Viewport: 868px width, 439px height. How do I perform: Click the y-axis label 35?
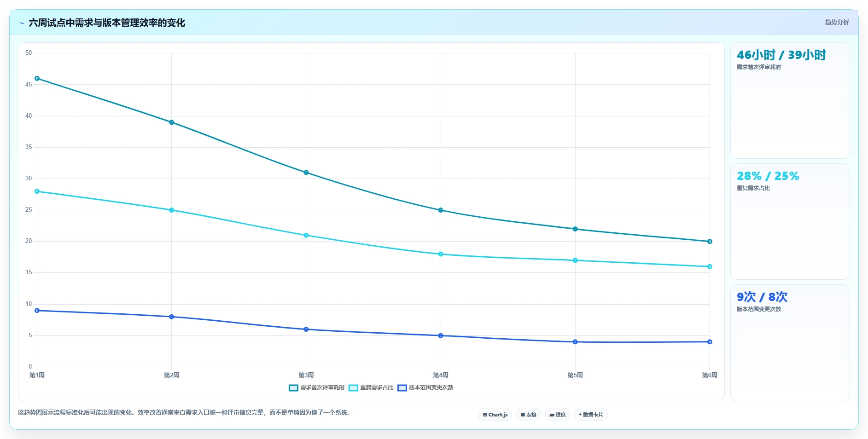click(29, 147)
